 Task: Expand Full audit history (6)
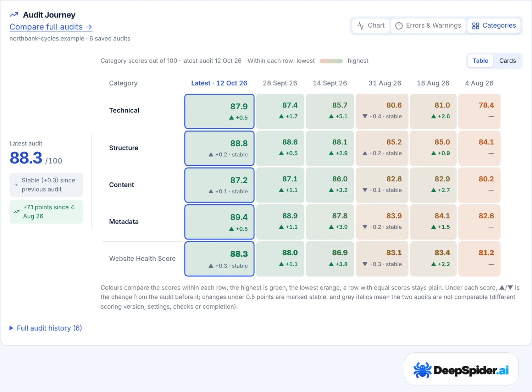tap(46, 328)
